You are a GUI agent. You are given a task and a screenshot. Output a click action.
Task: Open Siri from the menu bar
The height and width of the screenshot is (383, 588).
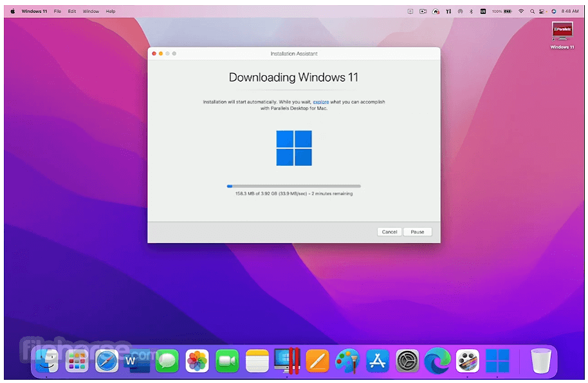click(x=553, y=11)
